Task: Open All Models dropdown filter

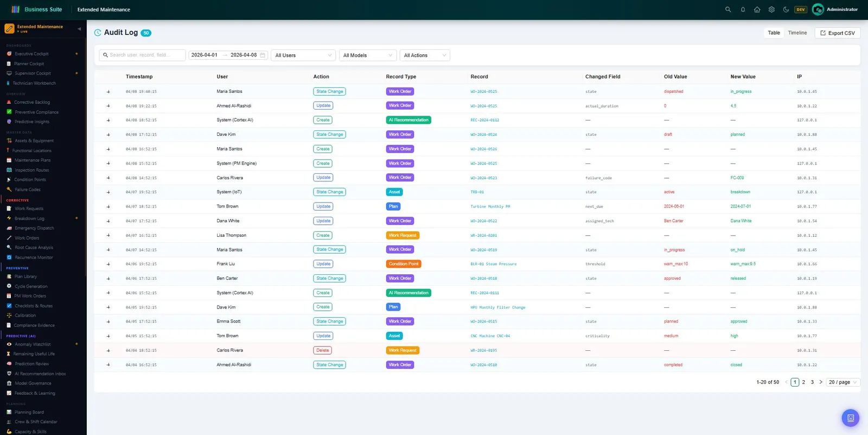Action: pos(367,55)
